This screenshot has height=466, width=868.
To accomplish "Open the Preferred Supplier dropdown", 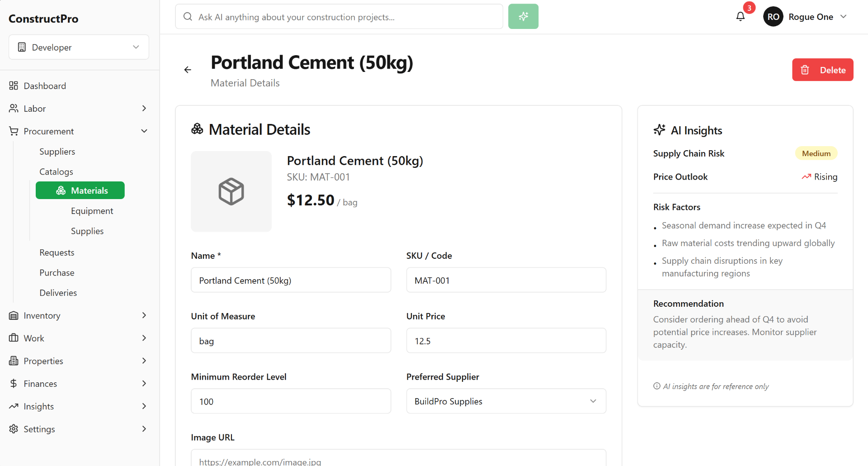I will [x=506, y=401].
